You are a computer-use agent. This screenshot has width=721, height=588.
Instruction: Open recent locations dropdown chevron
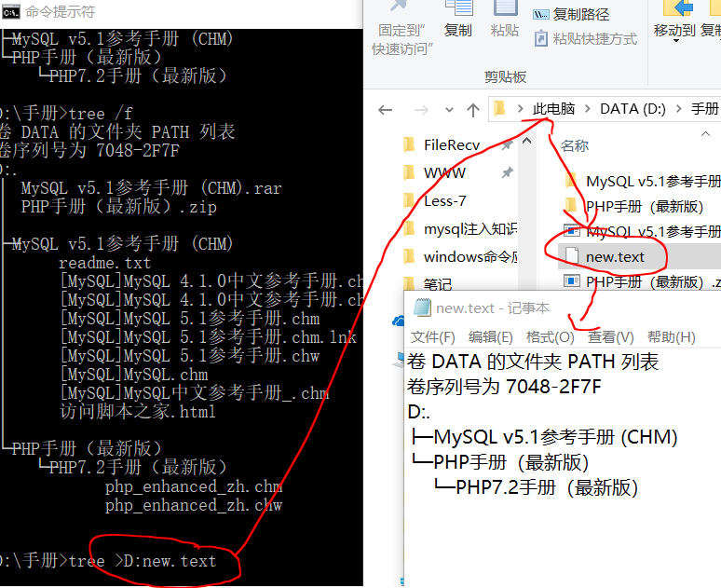(x=449, y=110)
